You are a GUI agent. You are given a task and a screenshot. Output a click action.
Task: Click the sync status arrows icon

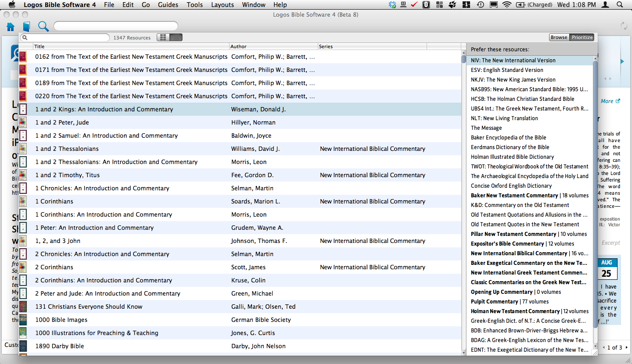click(624, 26)
